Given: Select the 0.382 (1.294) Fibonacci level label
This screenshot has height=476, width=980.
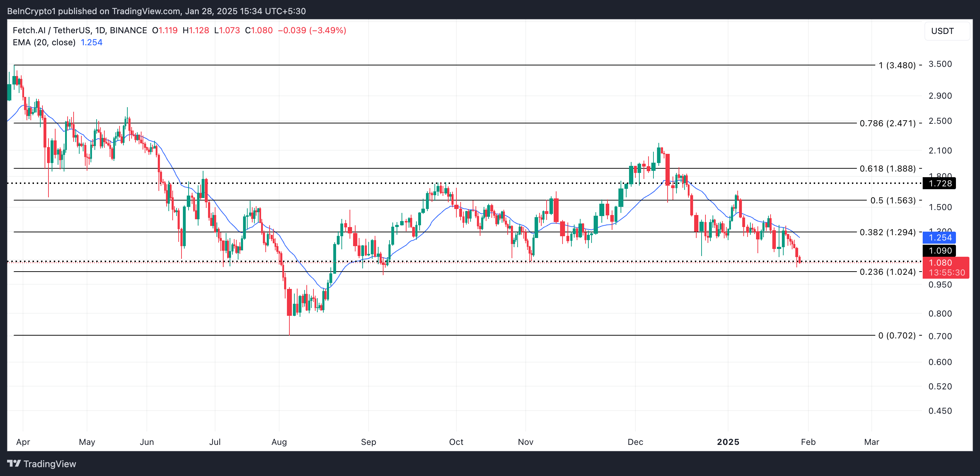Looking at the screenshot, I should 887,232.
